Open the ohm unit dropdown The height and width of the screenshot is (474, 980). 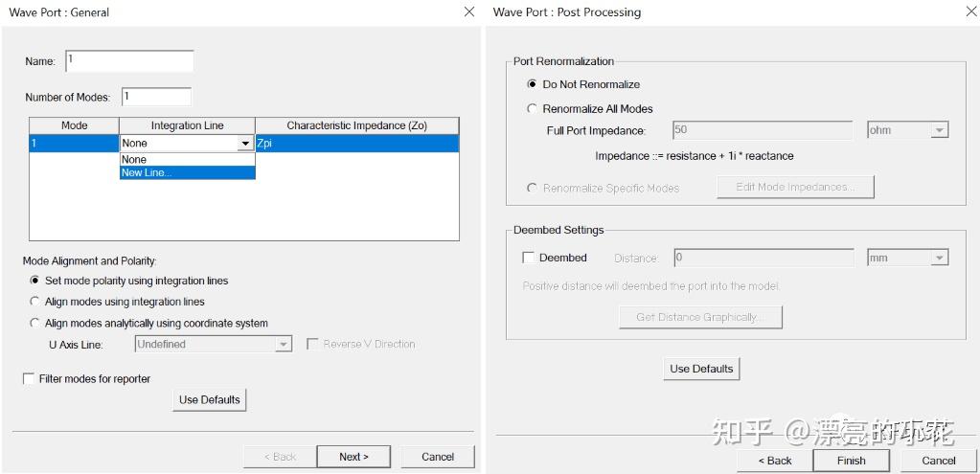pyautogui.click(x=939, y=130)
